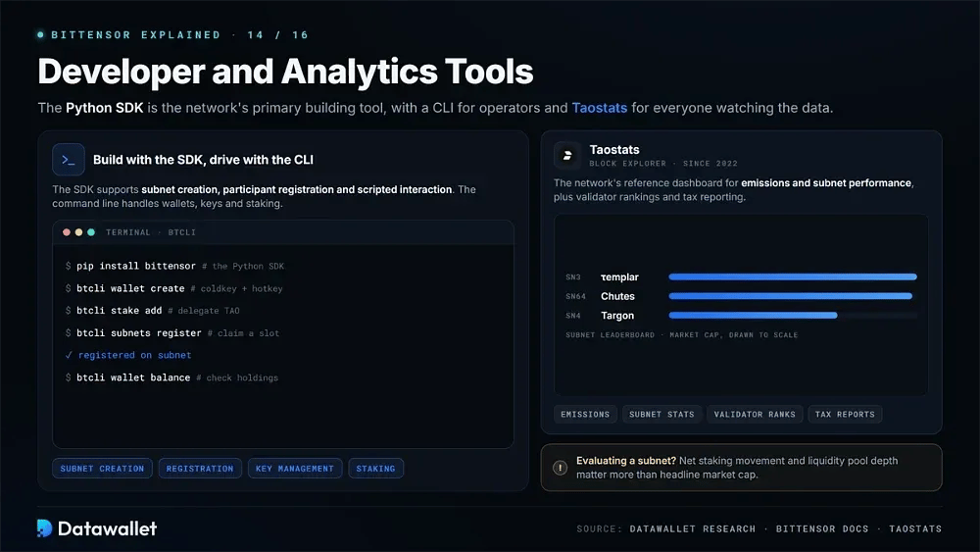Open the Validator Ranks tag

pos(755,414)
